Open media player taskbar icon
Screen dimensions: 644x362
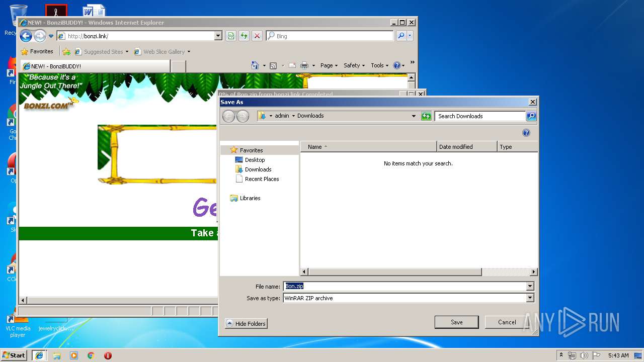point(74,355)
